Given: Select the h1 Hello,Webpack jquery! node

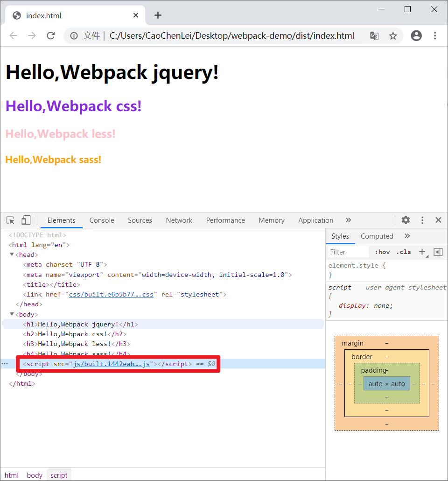Looking at the screenshot, I should click(80, 324).
